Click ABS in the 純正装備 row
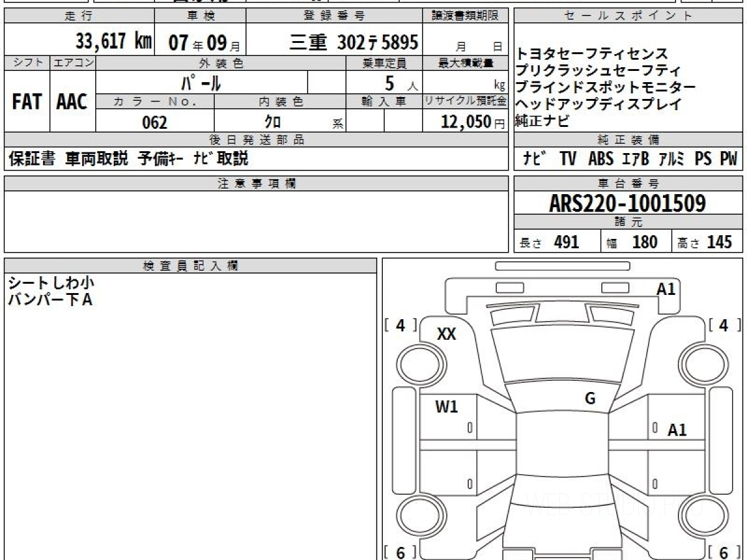The height and width of the screenshot is (560, 747). coord(600,159)
